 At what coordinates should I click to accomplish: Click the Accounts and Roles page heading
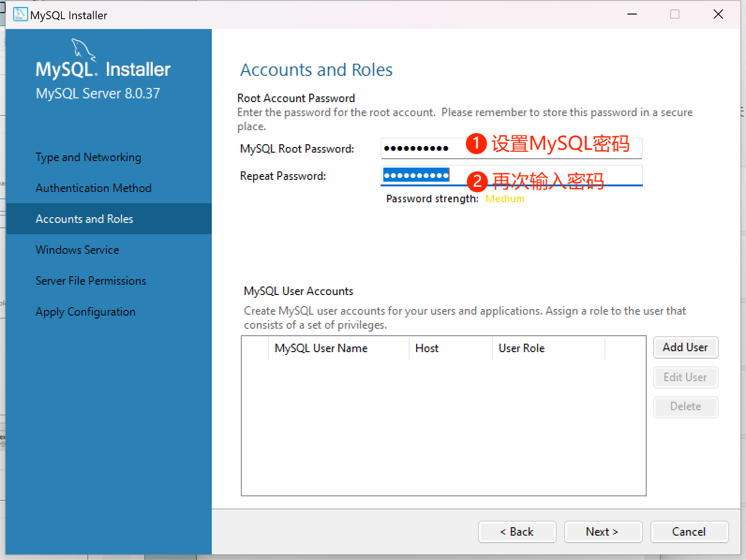(x=316, y=70)
